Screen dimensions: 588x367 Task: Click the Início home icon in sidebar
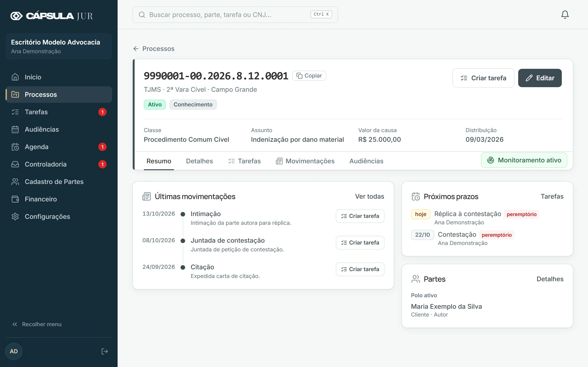point(15,77)
